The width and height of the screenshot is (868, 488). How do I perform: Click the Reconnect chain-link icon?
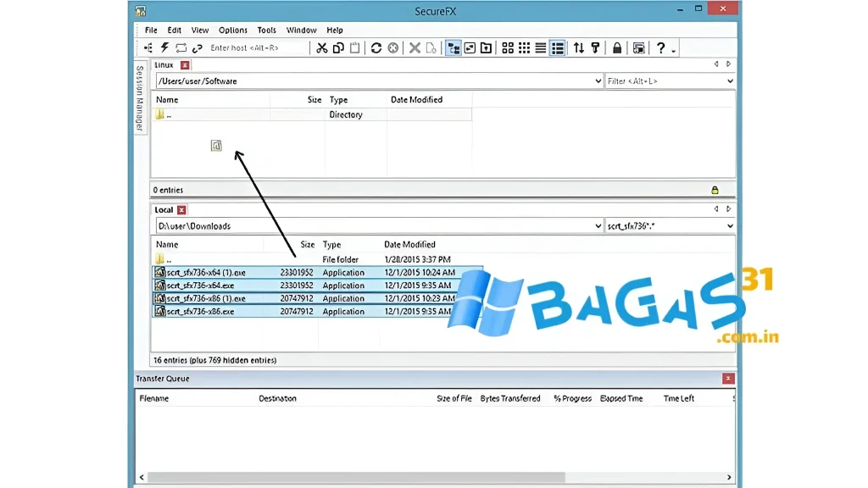[197, 48]
